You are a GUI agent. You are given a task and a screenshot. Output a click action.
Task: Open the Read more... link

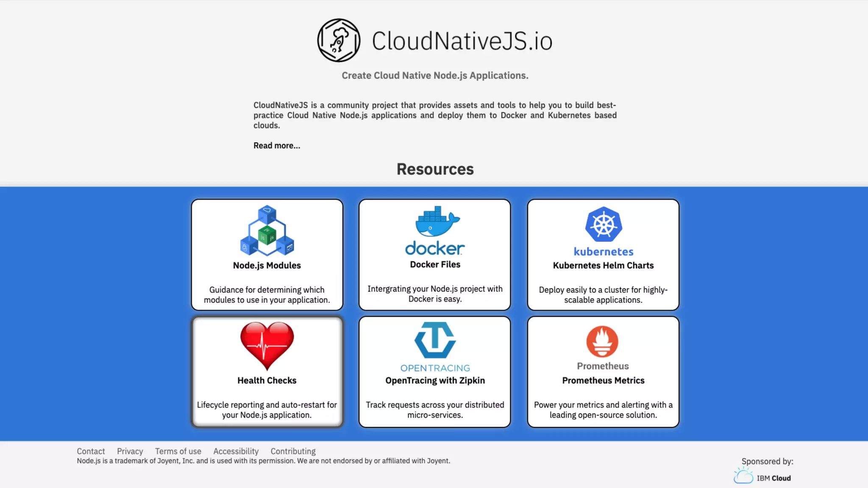pyautogui.click(x=277, y=146)
